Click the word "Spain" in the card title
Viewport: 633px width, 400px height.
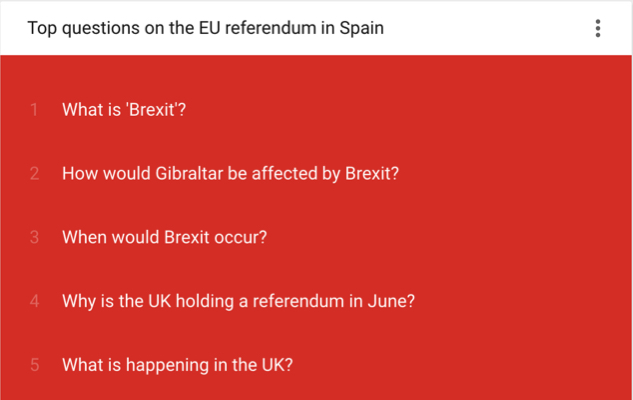click(362, 28)
